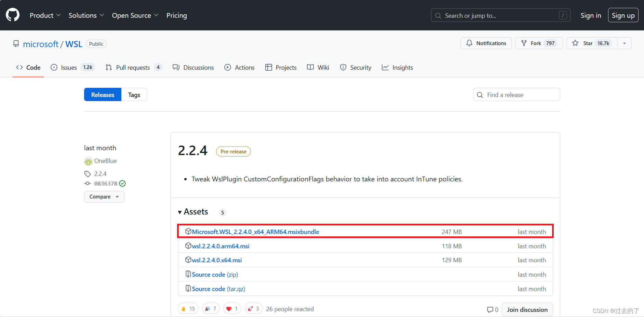644x317 pixels.
Task: Download Source code (zip)
Action: click(x=215, y=274)
